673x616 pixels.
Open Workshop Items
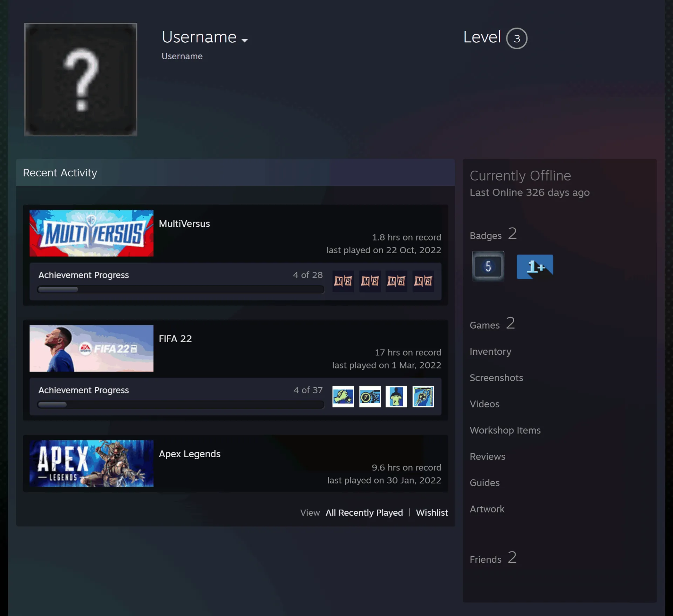(x=505, y=430)
